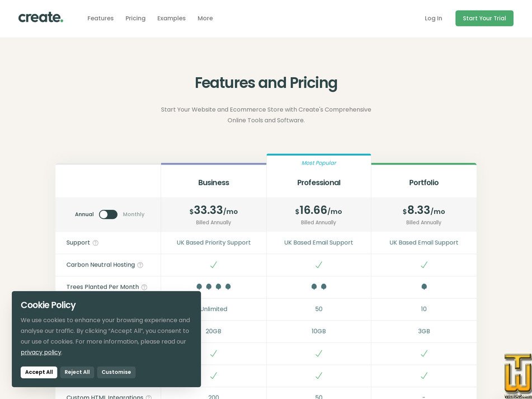Click UK Based Priority Support cell

214,242
